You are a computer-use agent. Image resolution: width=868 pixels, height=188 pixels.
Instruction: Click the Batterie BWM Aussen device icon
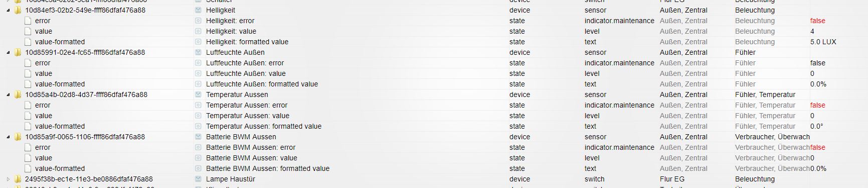198,137
